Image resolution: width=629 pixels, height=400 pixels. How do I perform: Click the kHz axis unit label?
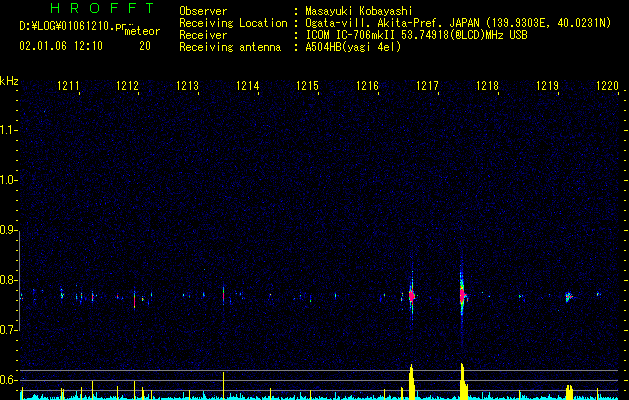pyautogui.click(x=9, y=81)
